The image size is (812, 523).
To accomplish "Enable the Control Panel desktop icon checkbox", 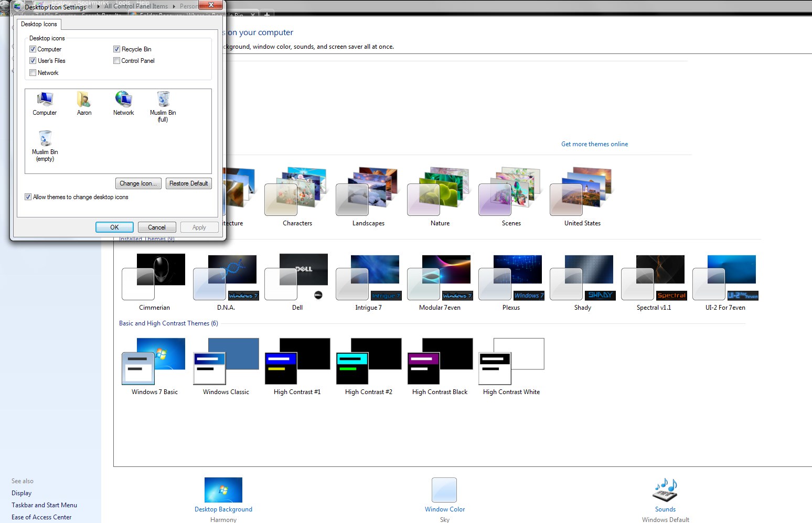I will (x=116, y=61).
